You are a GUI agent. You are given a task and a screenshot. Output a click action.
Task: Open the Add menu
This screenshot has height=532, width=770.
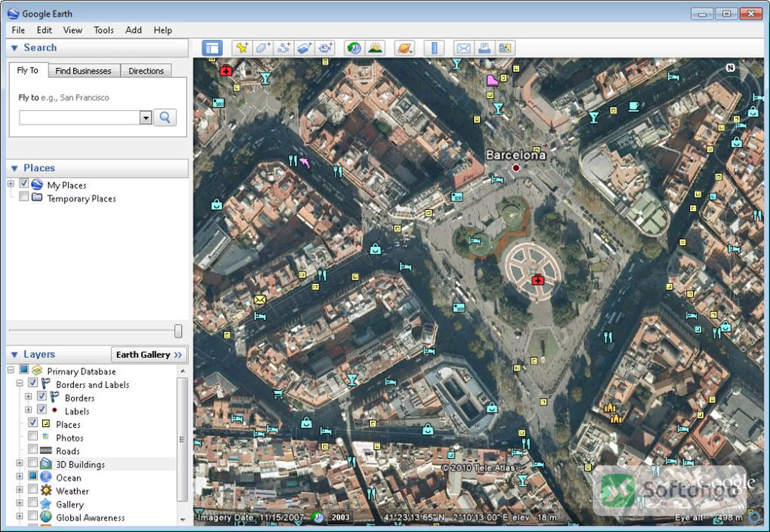tap(134, 30)
